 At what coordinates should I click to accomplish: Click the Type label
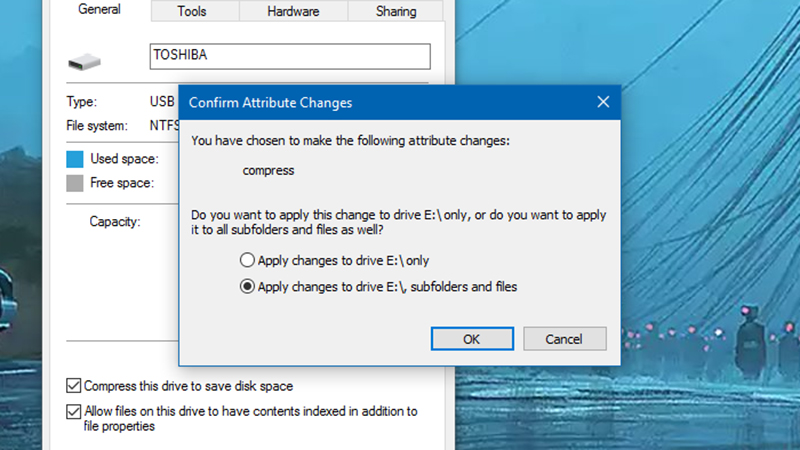pos(81,101)
